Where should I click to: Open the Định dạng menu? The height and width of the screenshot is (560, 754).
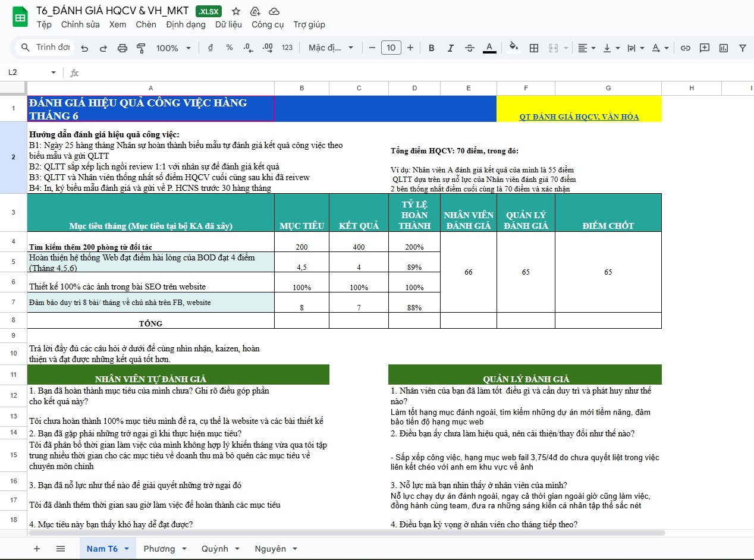(186, 24)
